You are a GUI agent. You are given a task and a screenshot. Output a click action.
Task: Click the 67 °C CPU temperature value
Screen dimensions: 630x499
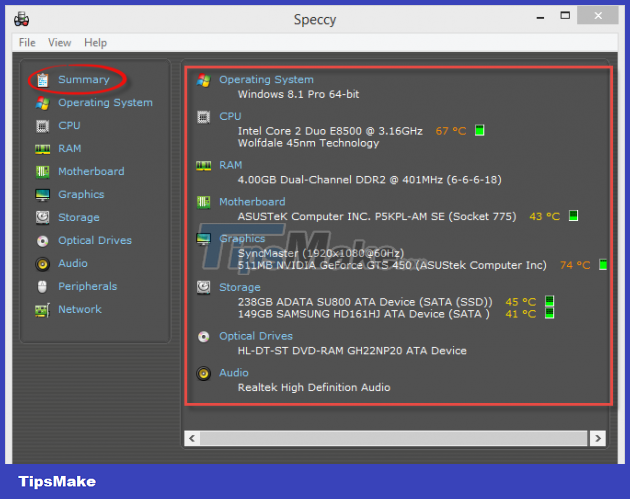(451, 131)
